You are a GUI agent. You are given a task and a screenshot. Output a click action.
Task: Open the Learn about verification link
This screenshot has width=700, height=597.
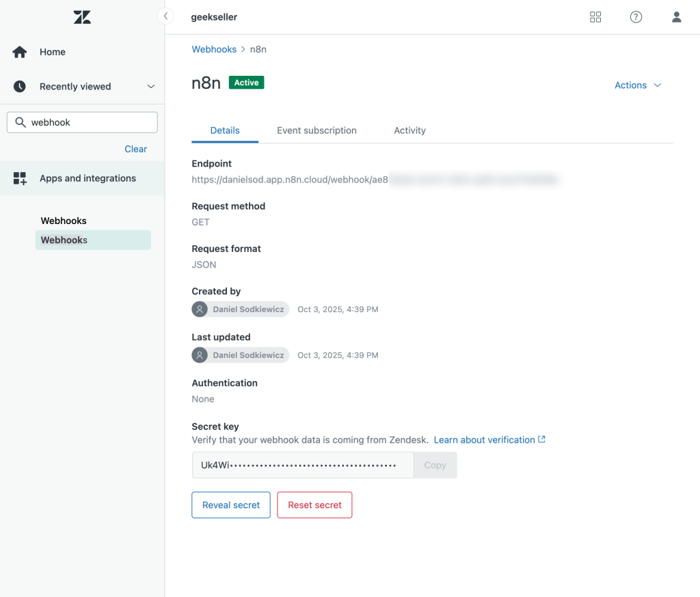pos(484,440)
